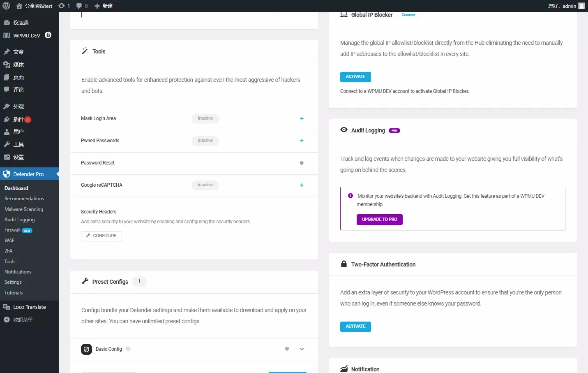Activate Two-Factor Authentication

[x=355, y=327]
